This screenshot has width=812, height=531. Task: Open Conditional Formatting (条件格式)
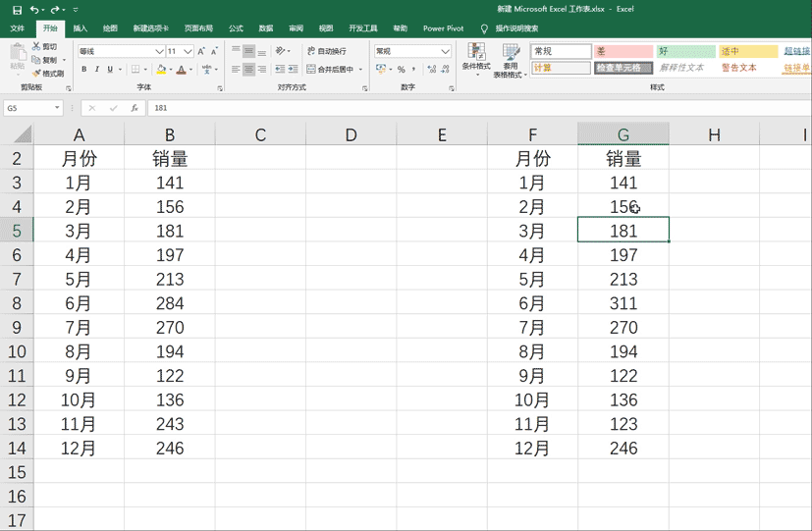[x=476, y=60]
